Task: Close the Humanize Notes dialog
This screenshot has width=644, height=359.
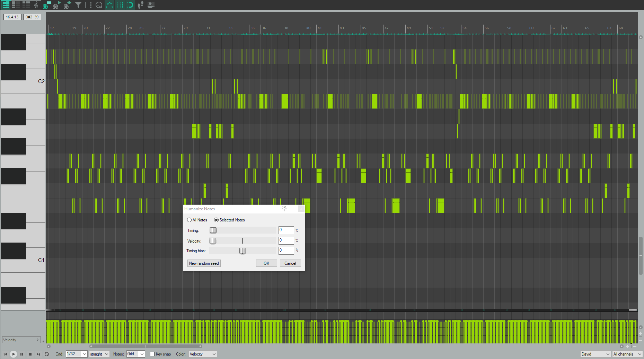Action: pyautogui.click(x=301, y=209)
